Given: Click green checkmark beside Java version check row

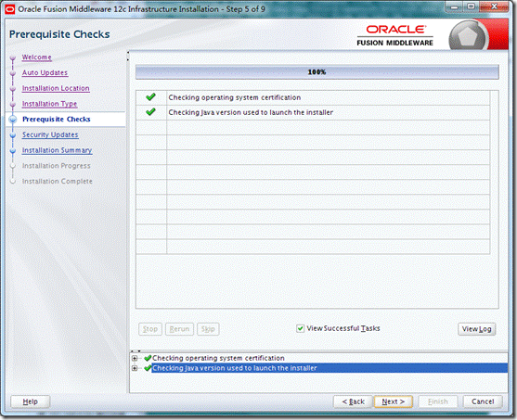Looking at the screenshot, I should [x=150, y=112].
